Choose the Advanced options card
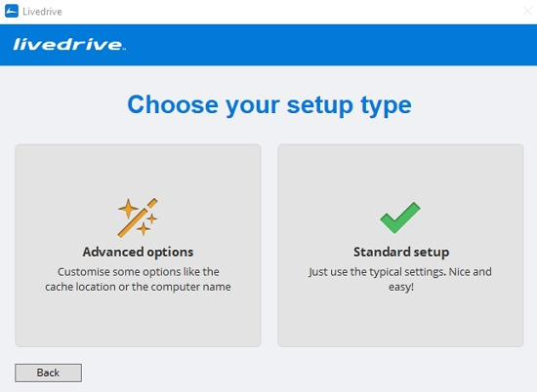Viewport: 537px width, 392px height. (x=138, y=246)
